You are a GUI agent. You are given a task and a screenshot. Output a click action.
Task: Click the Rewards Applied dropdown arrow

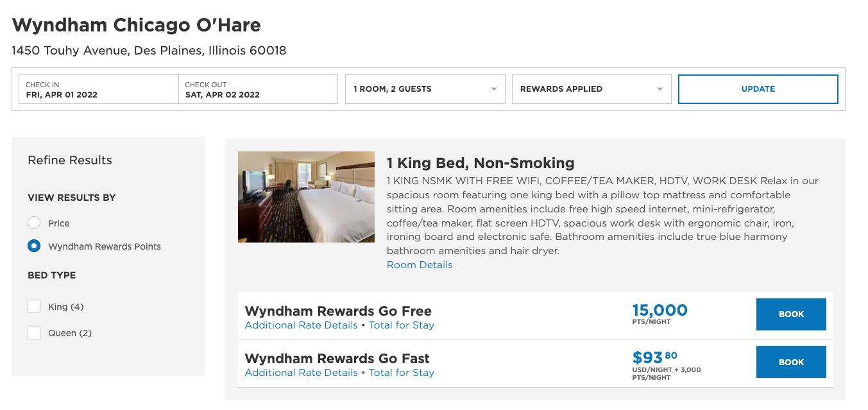(x=660, y=89)
